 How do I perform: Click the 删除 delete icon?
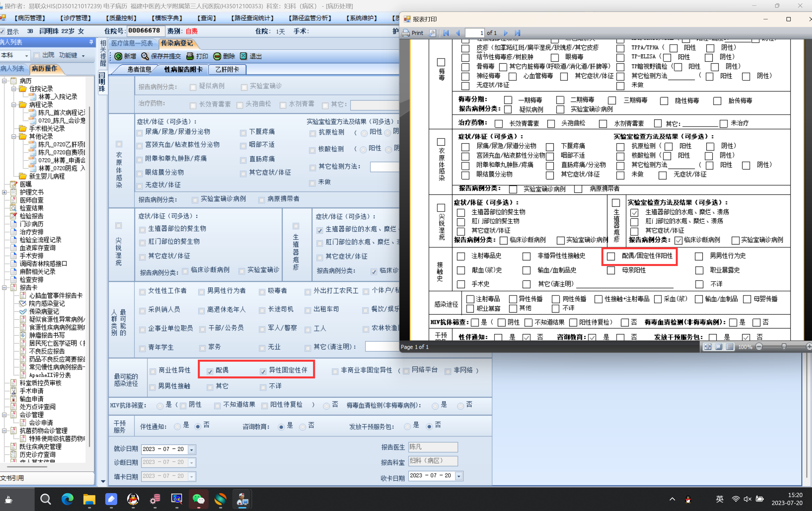pyautogui.click(x=217, y=56)
